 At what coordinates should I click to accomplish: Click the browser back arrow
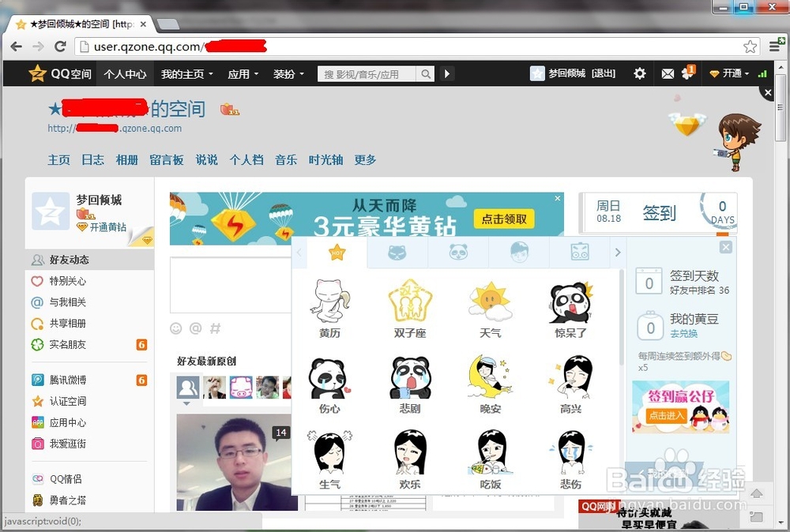pyautogui.click(x=16, y=47)
